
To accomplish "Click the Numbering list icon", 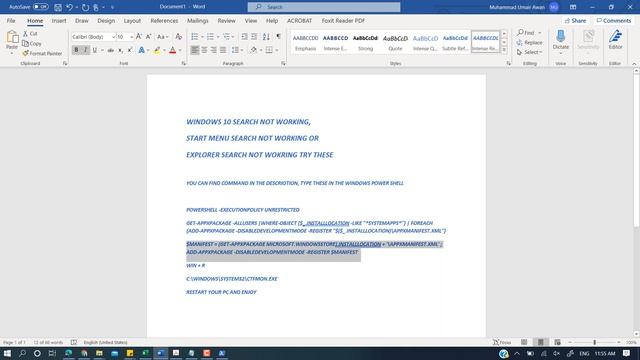I will (x=210, y=37).
